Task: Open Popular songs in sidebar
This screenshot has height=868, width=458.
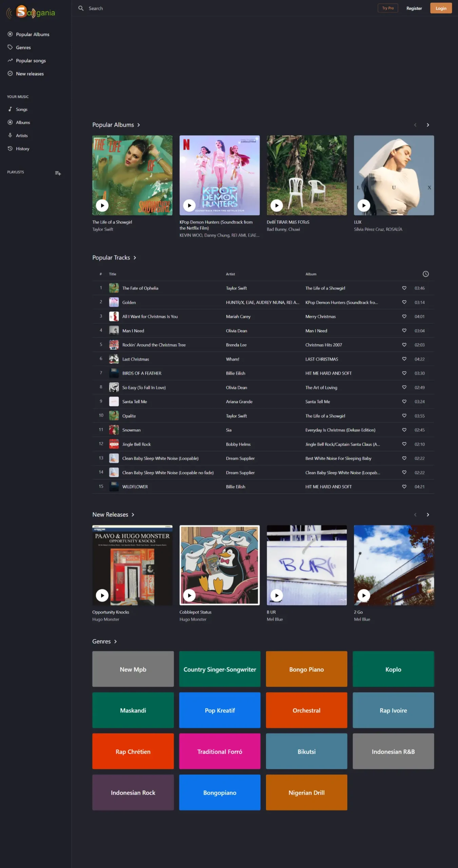Action: tap(31, 61)
